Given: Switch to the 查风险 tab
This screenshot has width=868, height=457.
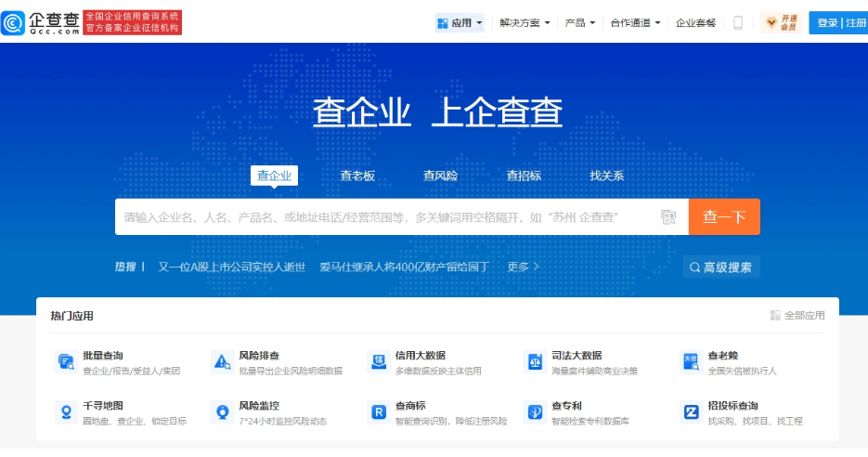Looking at the screenshot, I should pyautogui.click(x=440, y=176).
